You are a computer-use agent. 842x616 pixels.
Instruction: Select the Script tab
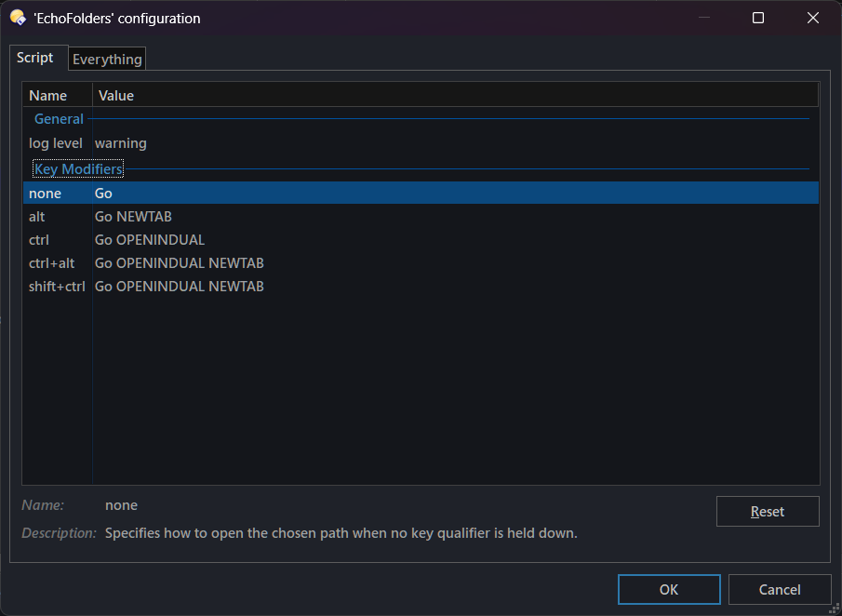(x=35, y=58)
